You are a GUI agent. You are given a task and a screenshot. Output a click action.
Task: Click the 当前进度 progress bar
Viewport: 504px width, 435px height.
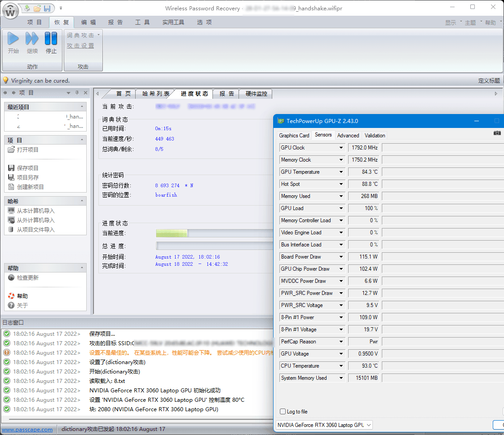[214, 233]
